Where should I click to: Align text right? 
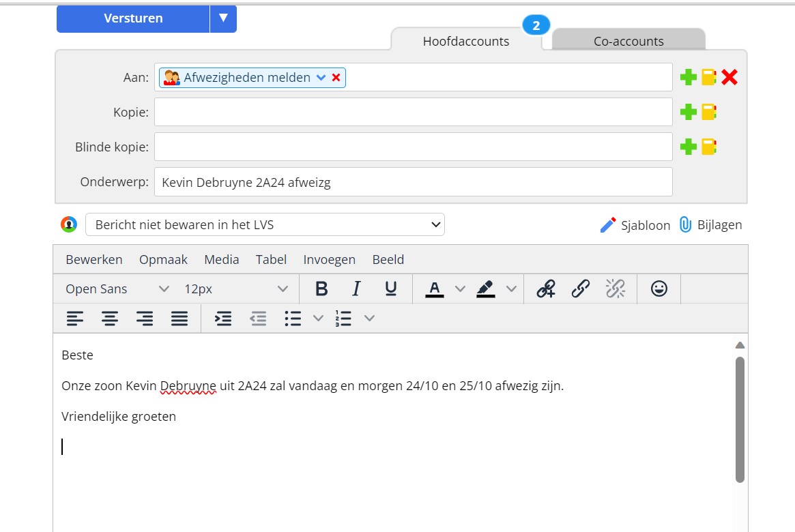point(145,319)
